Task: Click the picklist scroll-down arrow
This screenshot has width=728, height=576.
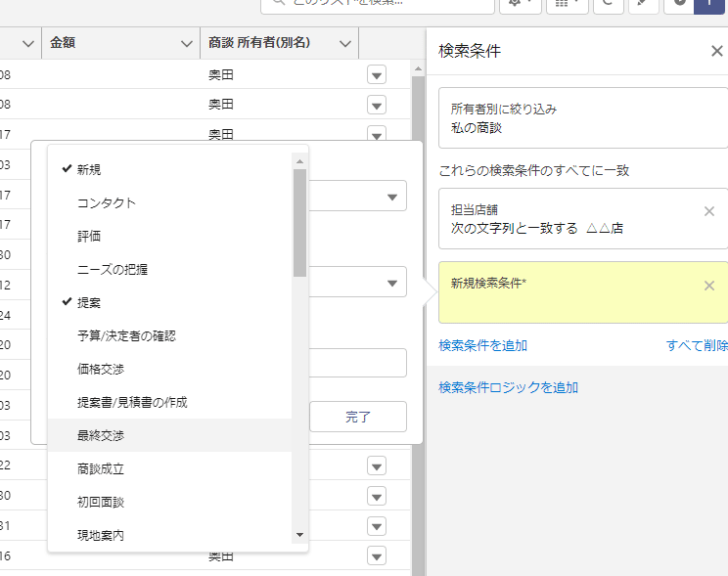Action: [300, 535]
